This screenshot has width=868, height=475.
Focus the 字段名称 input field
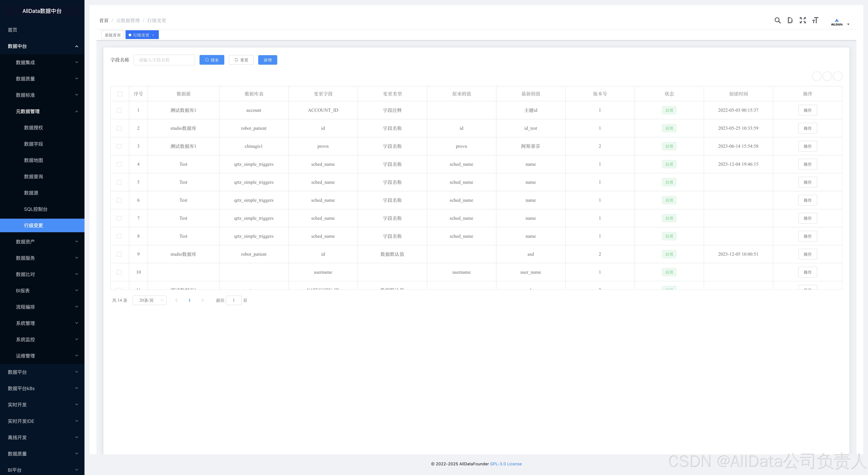[164, 60]
